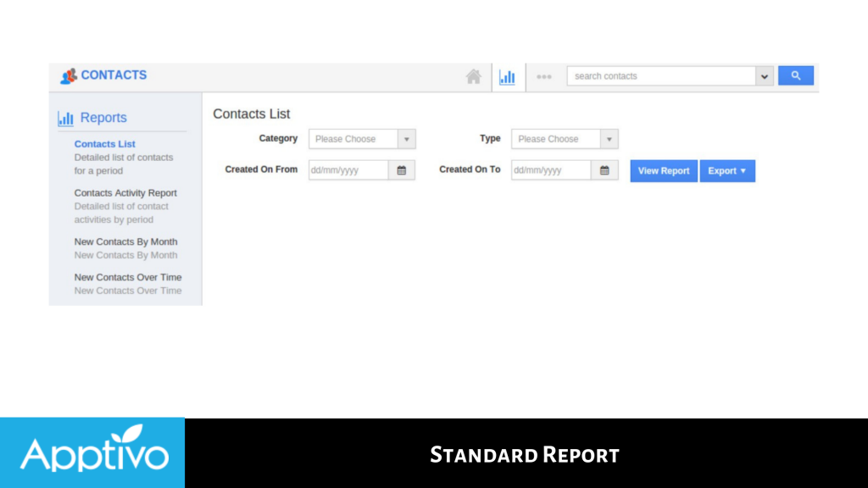Click the View Report button
The height and width of the screenshot is (488, 868).
coord(663,170)
